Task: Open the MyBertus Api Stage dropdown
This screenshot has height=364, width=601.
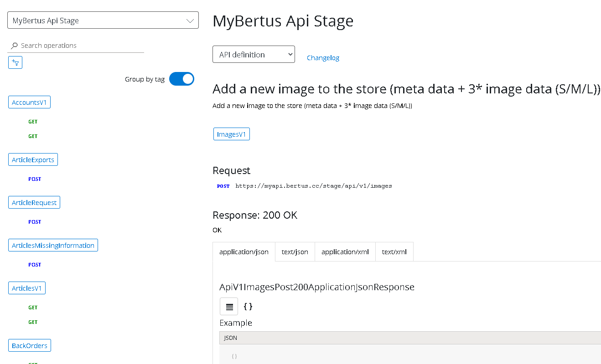Action: point(103,21)
